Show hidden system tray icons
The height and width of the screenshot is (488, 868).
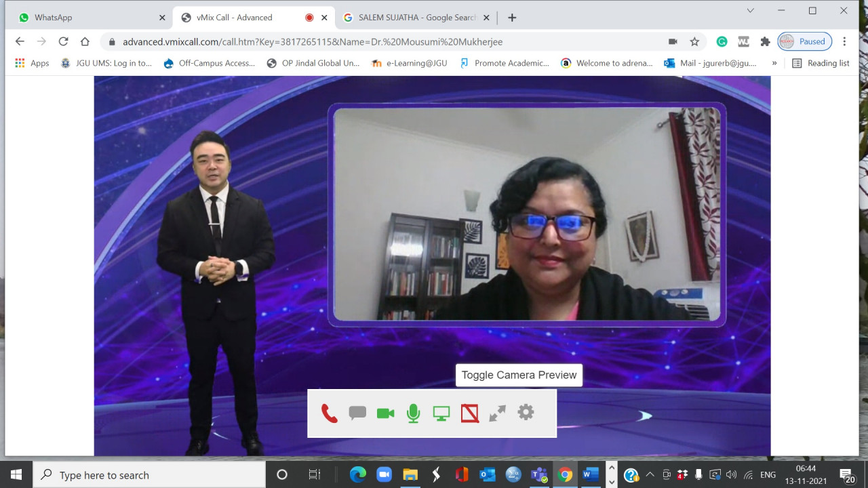point(650,474)
